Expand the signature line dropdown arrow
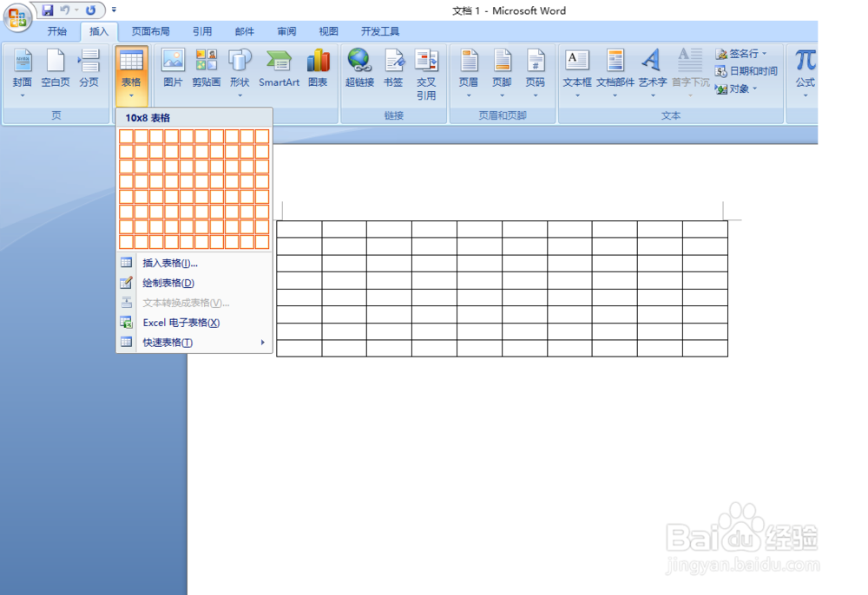This screenshot has height=595, width=868. [765, 54]
